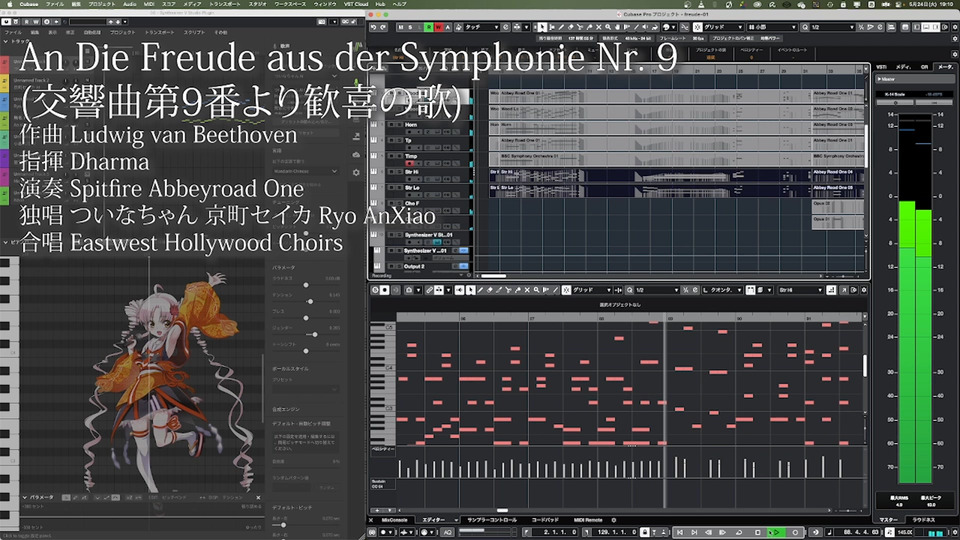This screenshot has height=540, width=960.
Task: Open Key Editor length quantize クオンタ dropdown
Action: tap(722, 290)
